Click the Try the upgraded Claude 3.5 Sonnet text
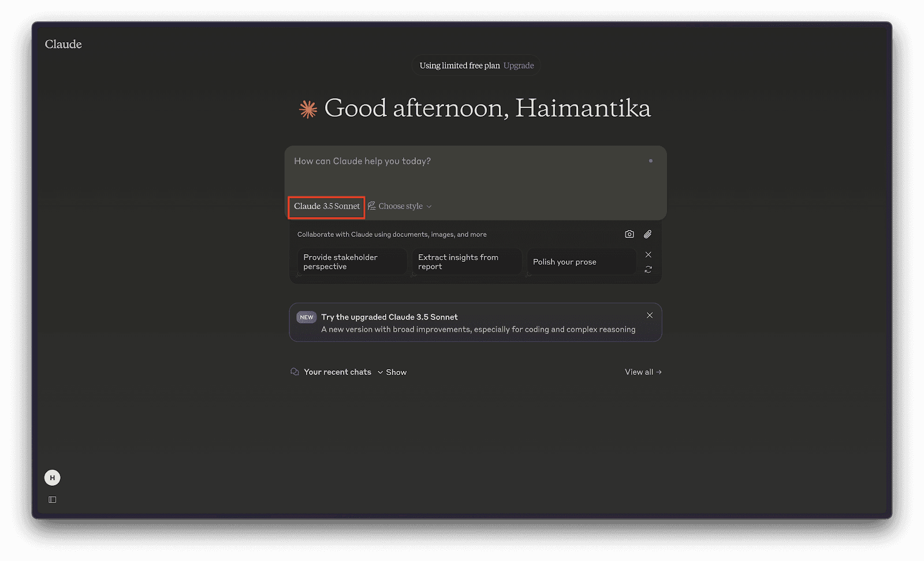Viewport: 924px width, 561px height. tap(389, 317)
